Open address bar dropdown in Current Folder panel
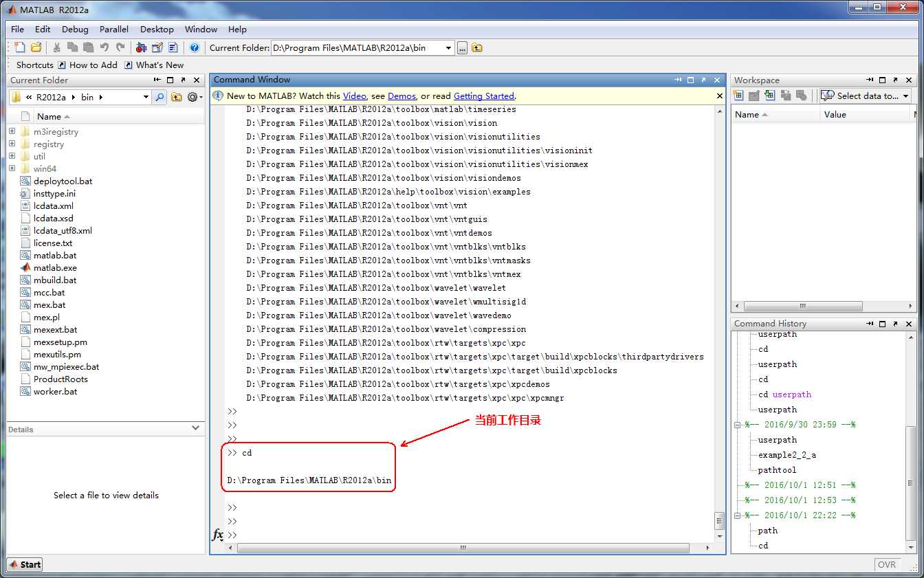Viewport: 924px width, 578px height. tap(146, 97)
